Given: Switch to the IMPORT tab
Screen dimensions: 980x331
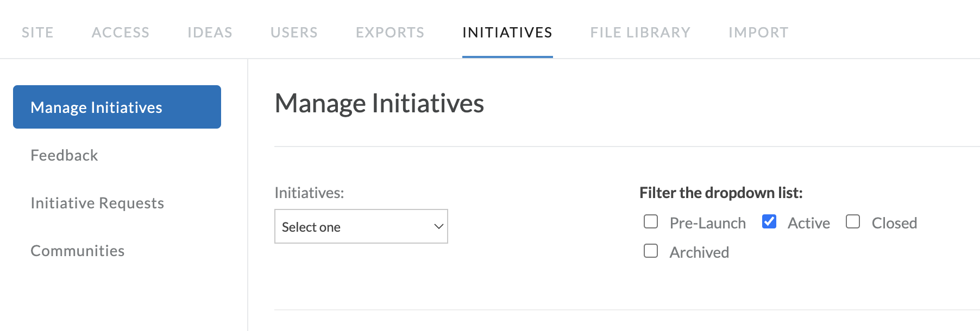Looking at the screenshot, I should (x=758, y=33).
